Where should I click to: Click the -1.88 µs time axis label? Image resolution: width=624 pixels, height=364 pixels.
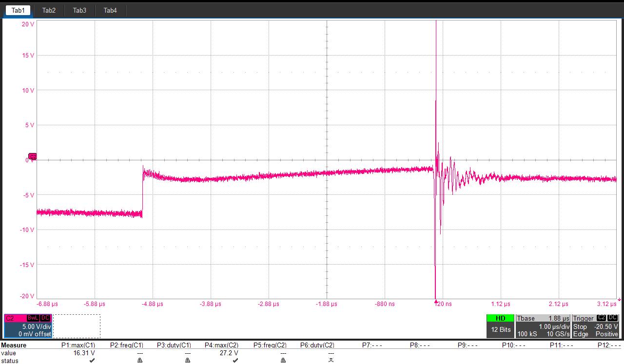tap(326, 304)
